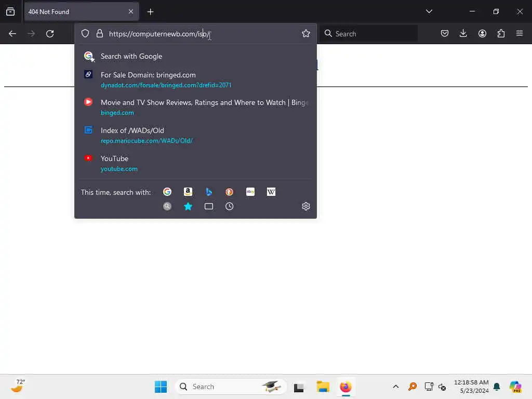View site security padlock info
The height and width of the screenshot is (399, 532).
click(x=99, y=34)
